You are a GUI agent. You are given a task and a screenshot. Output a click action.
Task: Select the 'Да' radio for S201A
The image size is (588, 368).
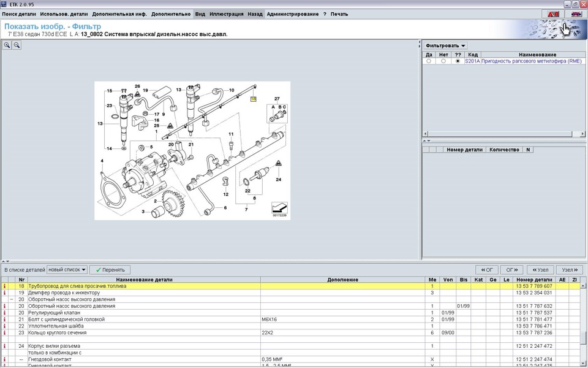pyautogui.click(x=429, y=61)
